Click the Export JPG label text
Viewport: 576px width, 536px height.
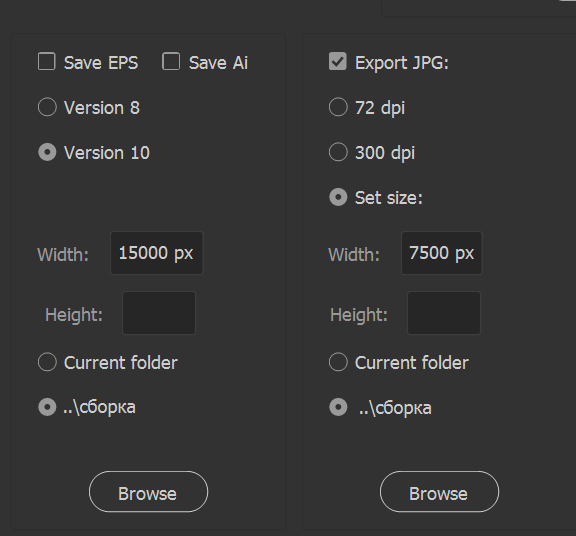click(402, 63)
